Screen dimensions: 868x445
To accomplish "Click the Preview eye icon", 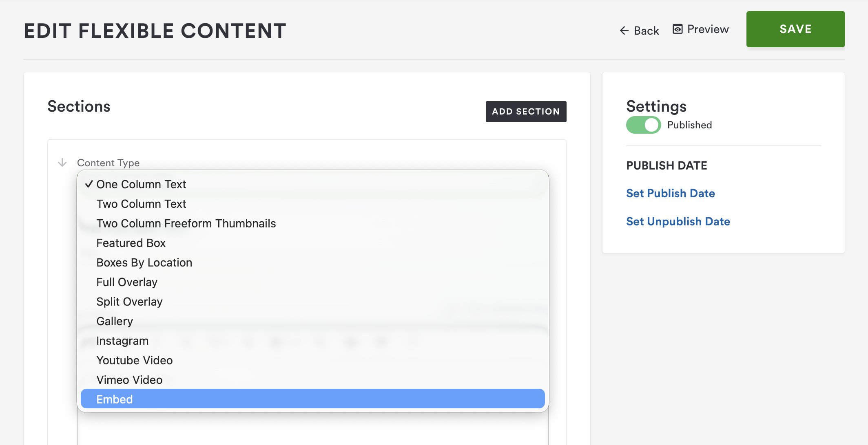I will tap(678, 29).
